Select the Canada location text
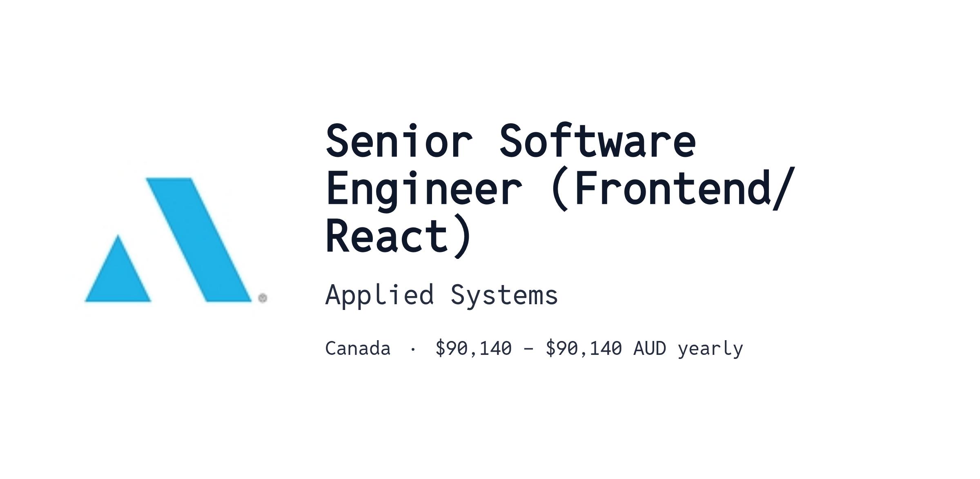The height and width of the screenshot is (479, 980). [358, 348]
